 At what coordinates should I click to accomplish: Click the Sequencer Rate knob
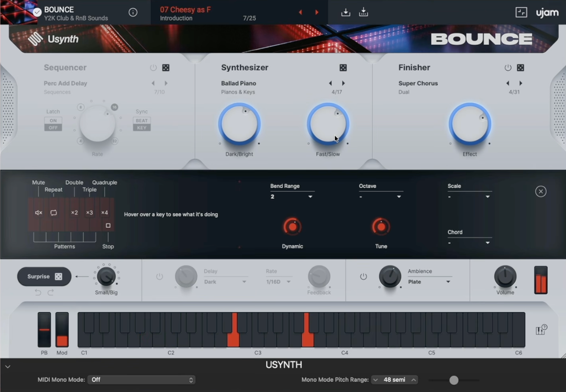(x=97, y=124)
